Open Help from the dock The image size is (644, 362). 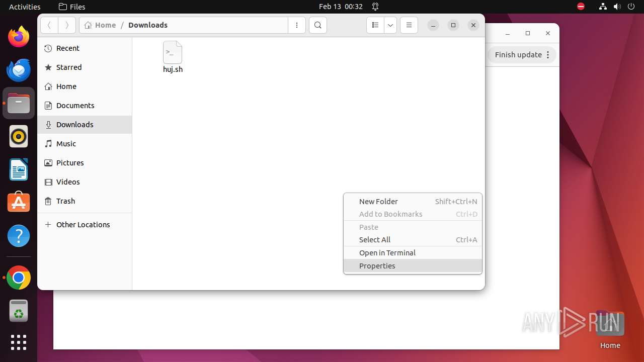(x=19, y=236)
